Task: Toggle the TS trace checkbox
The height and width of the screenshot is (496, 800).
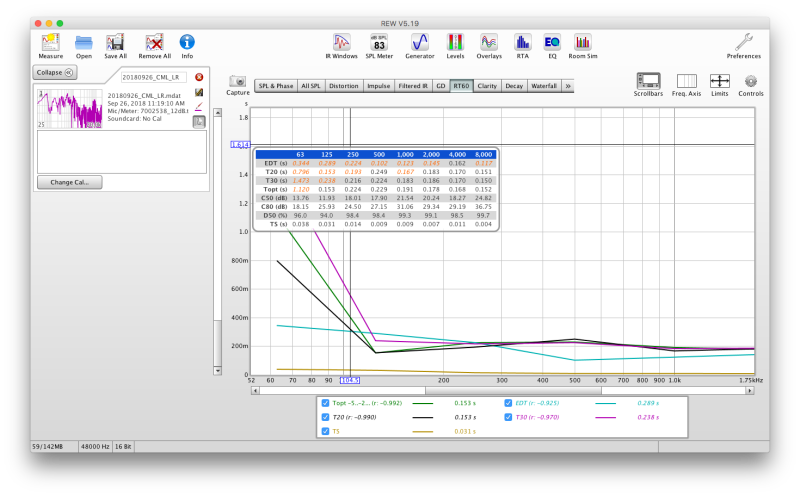Action: [326, 431]
